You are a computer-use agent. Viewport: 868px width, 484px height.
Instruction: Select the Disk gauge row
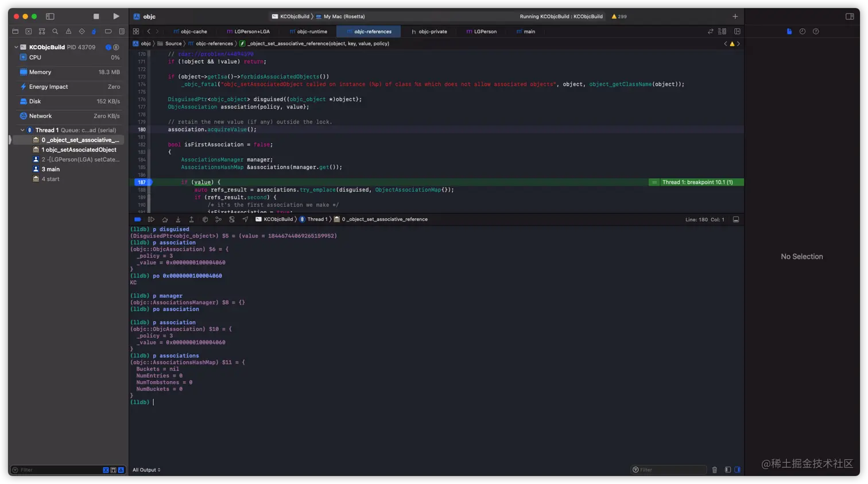69,102
